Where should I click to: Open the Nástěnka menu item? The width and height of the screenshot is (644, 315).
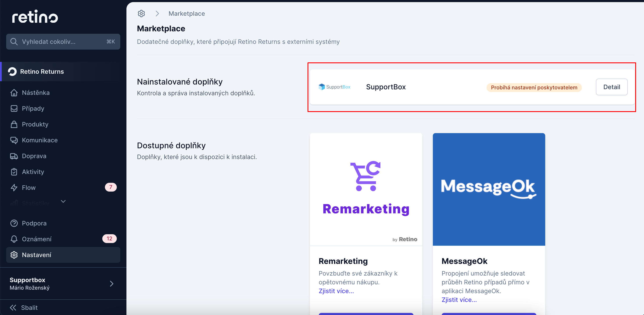pyautogui.click(x=63, y=93)
